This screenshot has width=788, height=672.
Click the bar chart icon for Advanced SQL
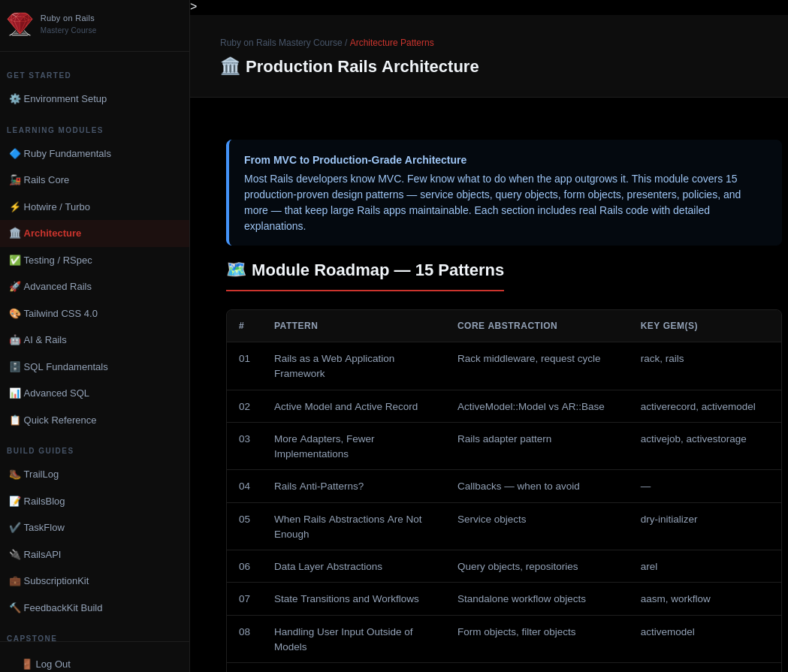[15, 393]
